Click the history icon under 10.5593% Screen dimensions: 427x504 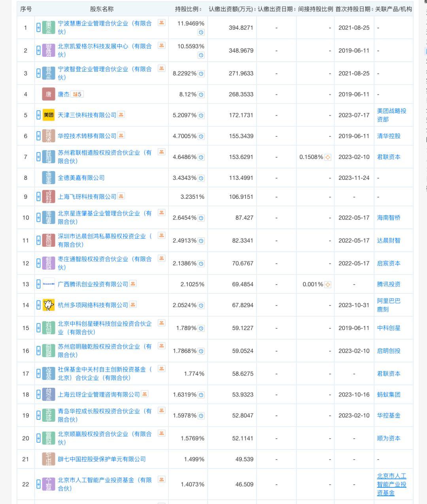click(x=201, y=55)
